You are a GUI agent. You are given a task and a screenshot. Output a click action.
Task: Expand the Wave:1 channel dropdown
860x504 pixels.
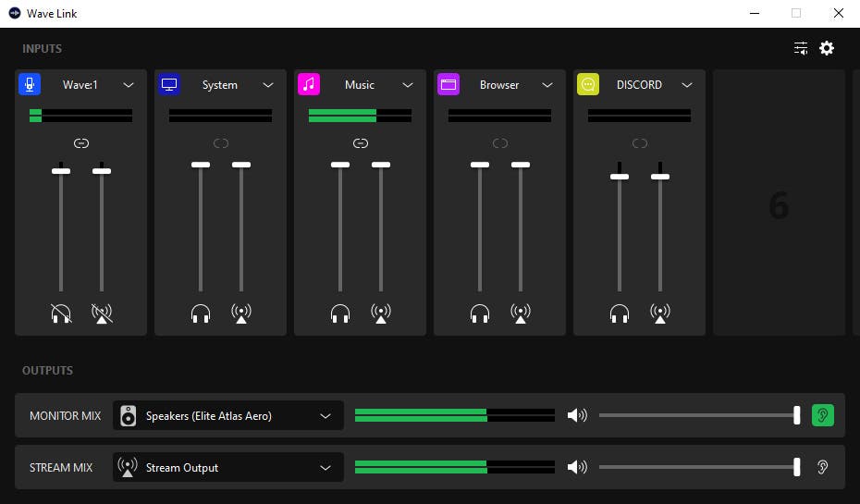pos(129,85)
